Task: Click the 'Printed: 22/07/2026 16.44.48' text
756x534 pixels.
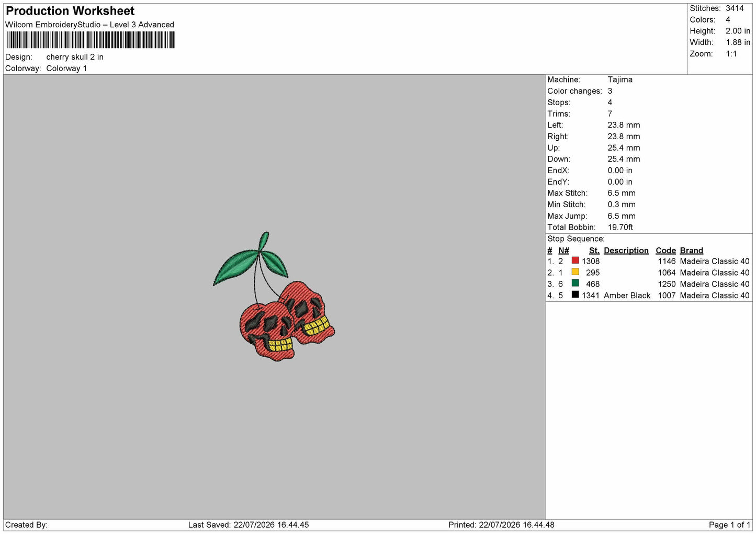Action: pos(501,525)
